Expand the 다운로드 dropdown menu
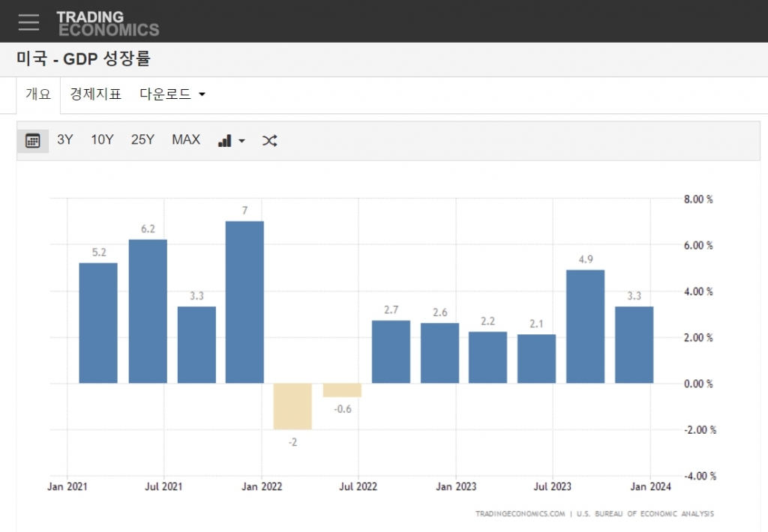The image size is (768, 532). point(172,94)
